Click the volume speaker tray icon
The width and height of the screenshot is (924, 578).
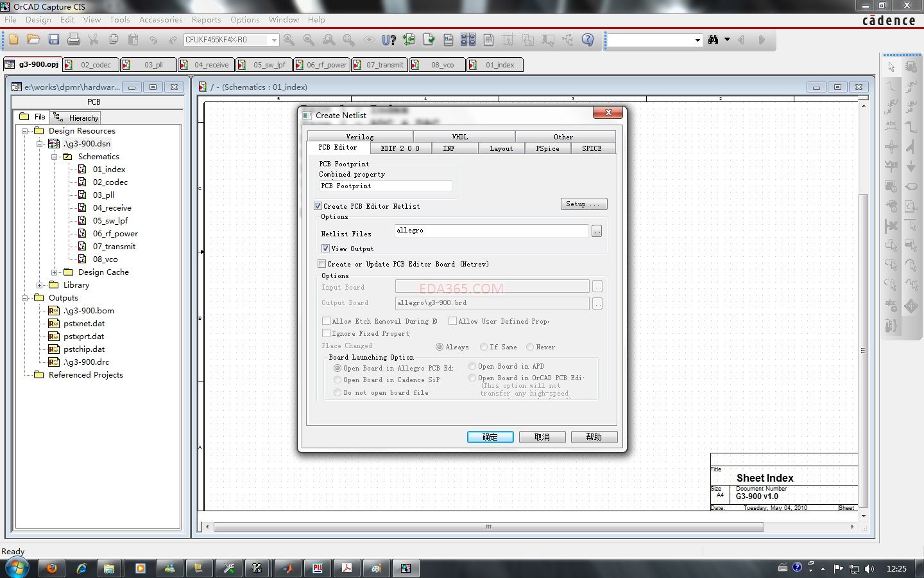point(869,568)
